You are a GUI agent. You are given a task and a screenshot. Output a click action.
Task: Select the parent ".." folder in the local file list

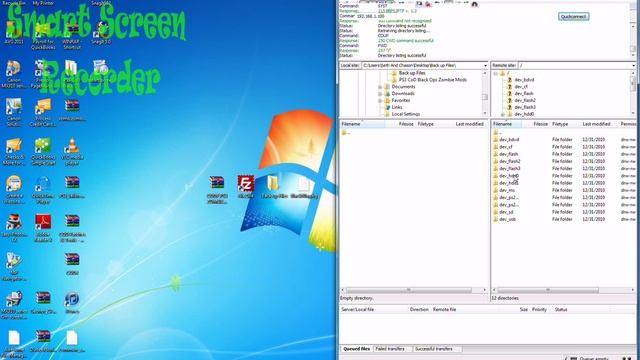[x=346, y=132]
